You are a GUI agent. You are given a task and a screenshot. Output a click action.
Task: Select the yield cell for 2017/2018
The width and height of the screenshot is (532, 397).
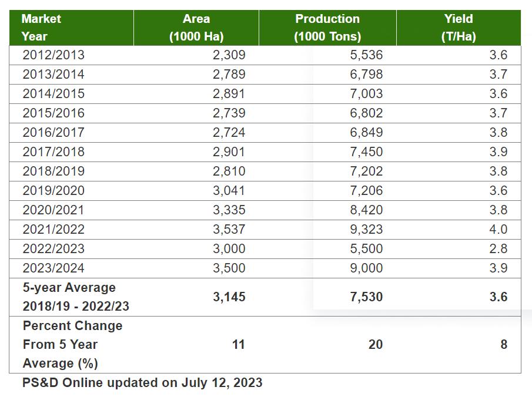coord(498,152)
